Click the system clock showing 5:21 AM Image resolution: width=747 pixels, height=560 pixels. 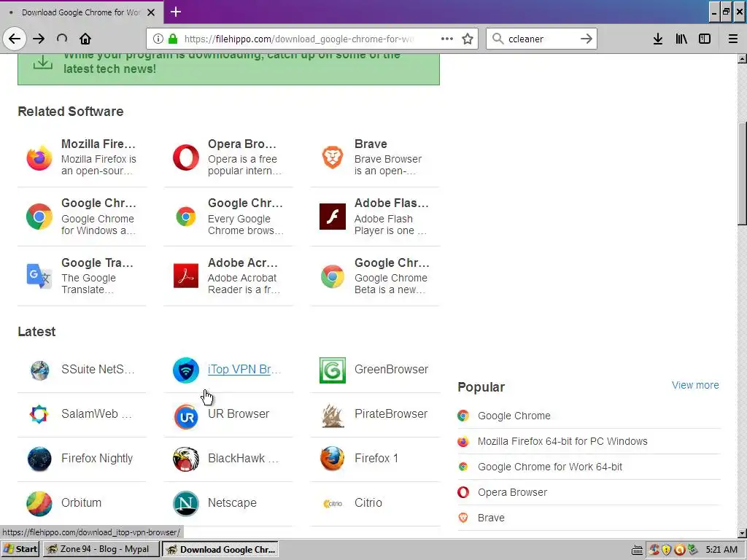tap(721, 550)
